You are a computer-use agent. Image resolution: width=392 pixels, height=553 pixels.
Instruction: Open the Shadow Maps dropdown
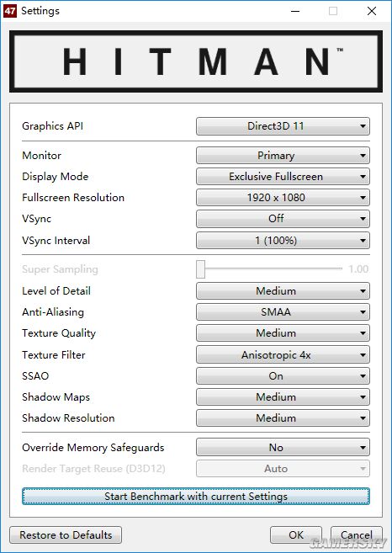283,397
